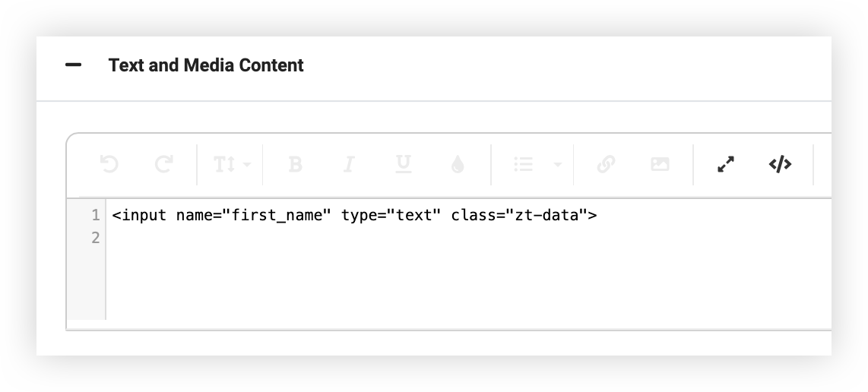Expand the list style dropdown arrow
This screenshot has height=392, width=868.
[x=558, y=164]
